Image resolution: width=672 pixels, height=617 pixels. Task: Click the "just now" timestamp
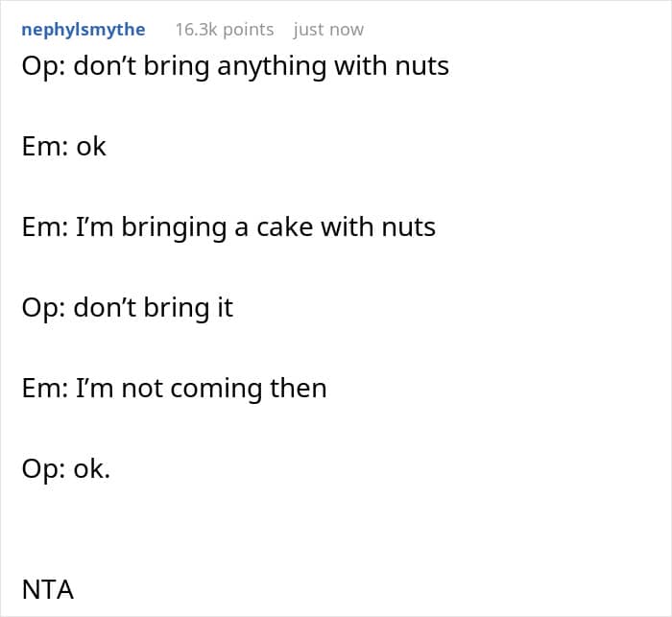click(x=328, y=30)
